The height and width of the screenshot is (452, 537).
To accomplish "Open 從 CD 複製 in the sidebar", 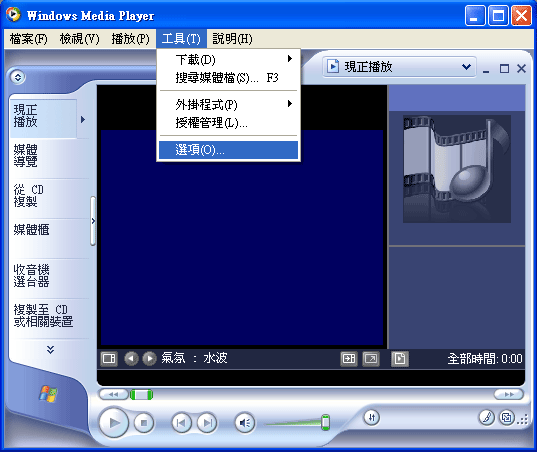I will (x=29, y=196).
